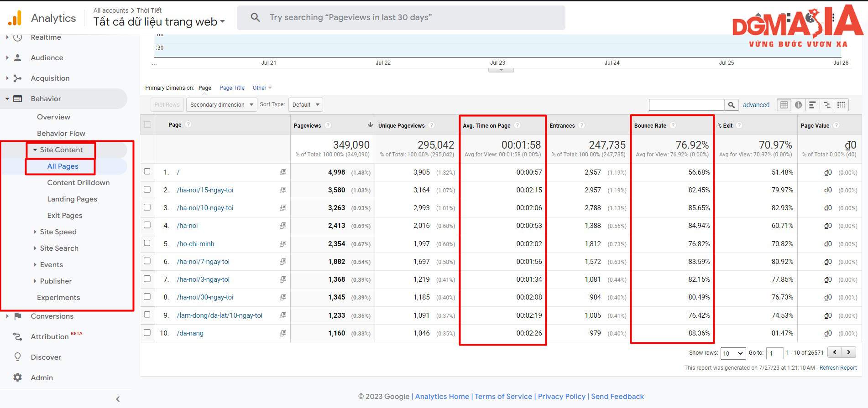Screen dimensions: 868x408
Task: Switch to Pivot table view icon
Action: 841,105
